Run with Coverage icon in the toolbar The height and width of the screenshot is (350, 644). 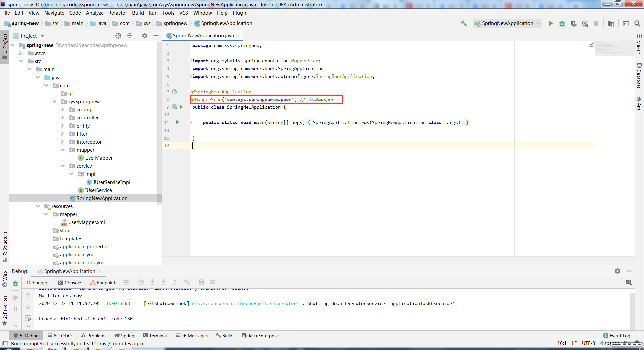[x=574, y=23]
